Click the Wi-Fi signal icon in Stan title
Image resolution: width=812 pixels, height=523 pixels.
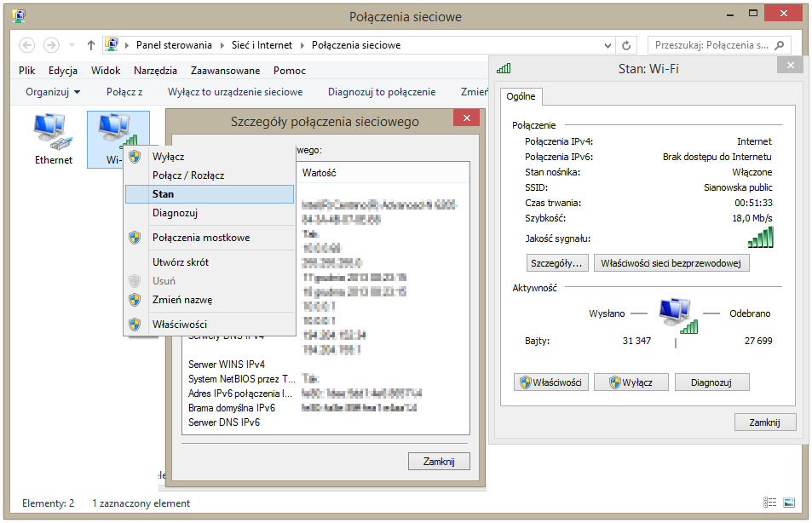coord(504,68)
